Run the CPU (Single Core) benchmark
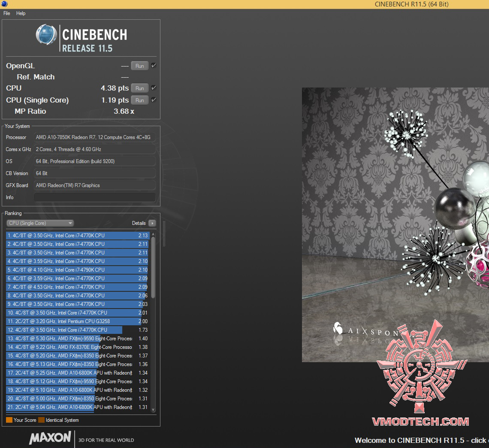The height and width of the screenshot is (448, 489). (x=139, y=100)
